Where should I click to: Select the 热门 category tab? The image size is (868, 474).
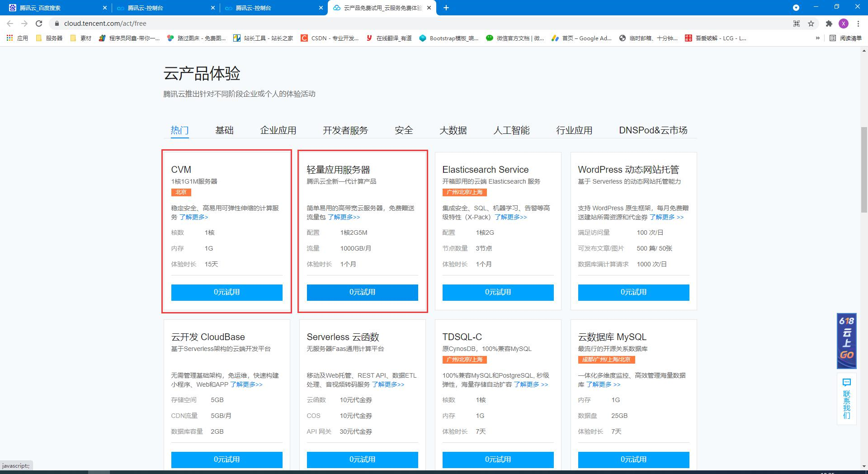pyautogui.click(x=179, y=131)
